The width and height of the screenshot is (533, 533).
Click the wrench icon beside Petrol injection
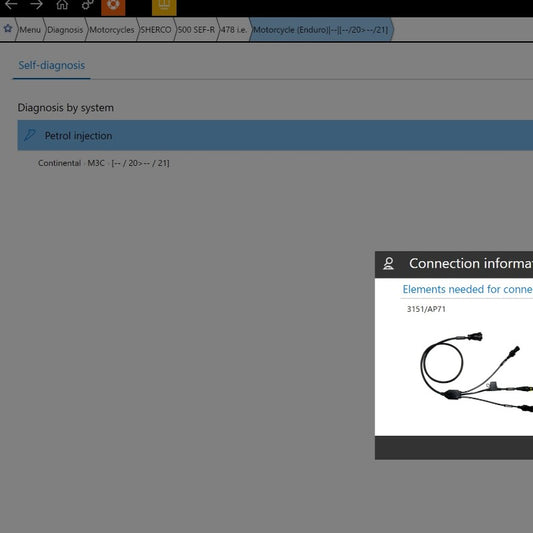pos(30,135)
